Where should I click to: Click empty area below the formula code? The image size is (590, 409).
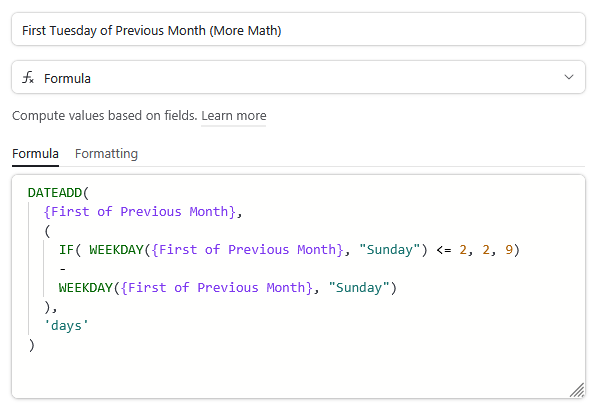pos(298,374)
